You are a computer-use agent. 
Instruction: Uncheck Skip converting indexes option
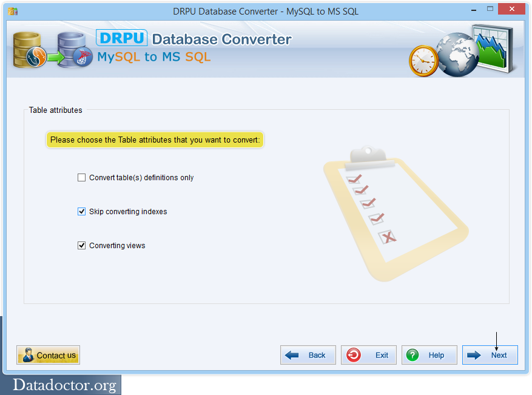81,211
